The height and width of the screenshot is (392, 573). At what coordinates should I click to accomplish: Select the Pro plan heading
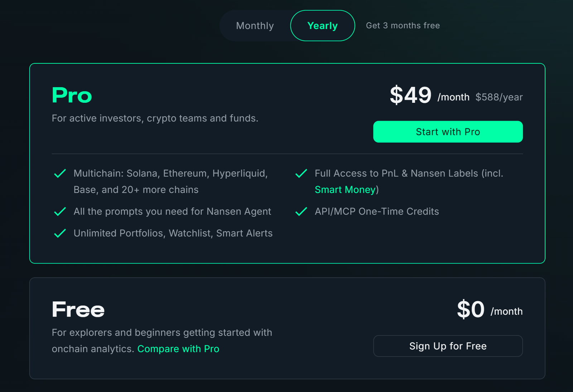(x=71, y=95)
